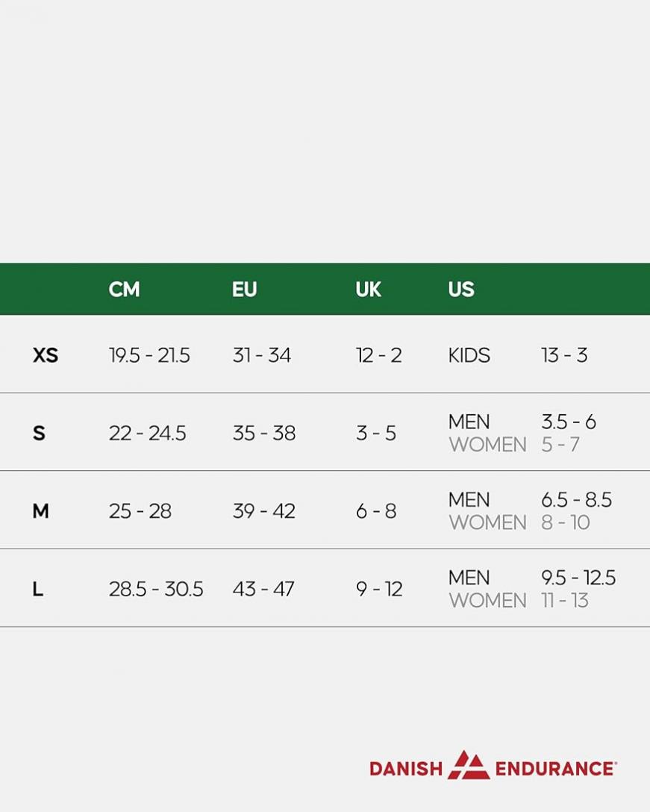Click the XS size row label

[46, 355]
